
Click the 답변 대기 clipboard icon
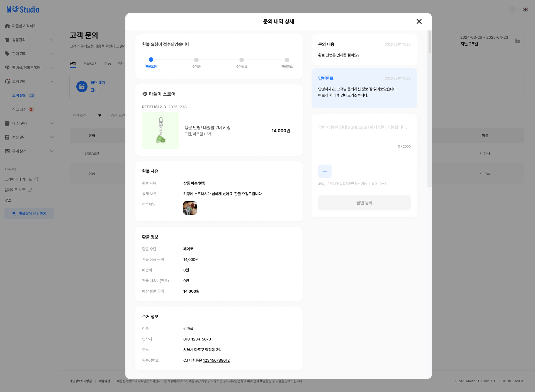click(x=82, y=87)
